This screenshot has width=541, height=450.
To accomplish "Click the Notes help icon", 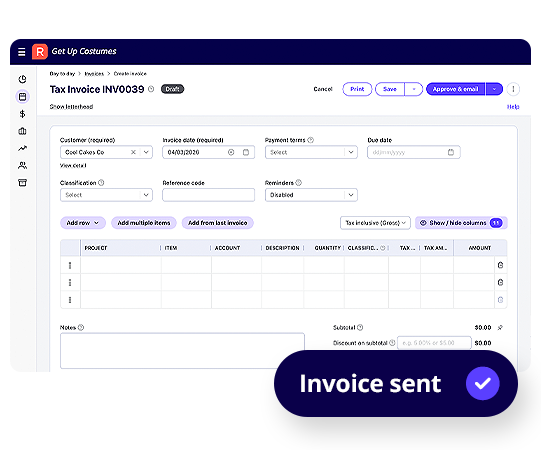I will (x=81, y=327).
